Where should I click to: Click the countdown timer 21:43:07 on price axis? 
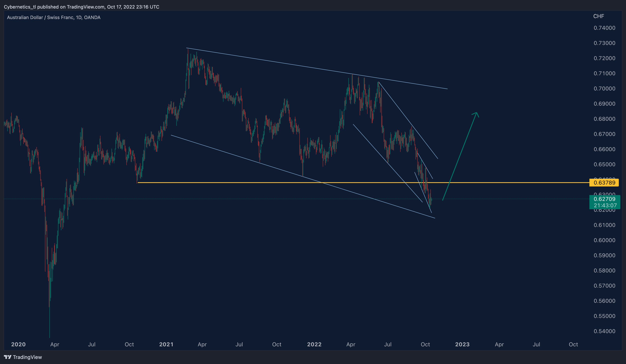(605, 206)
